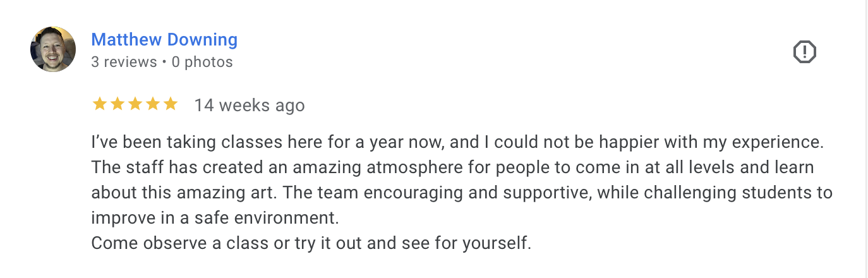The image size is (868, 278).
Task: Click the line starting "about this amazing art"
Action: 461,193
